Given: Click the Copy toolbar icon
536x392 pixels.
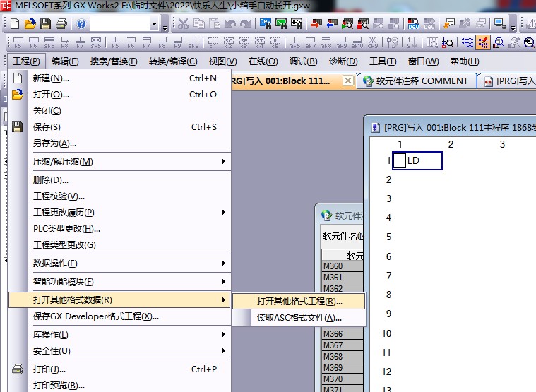Looking at the screenshot, I should [199, 23].
